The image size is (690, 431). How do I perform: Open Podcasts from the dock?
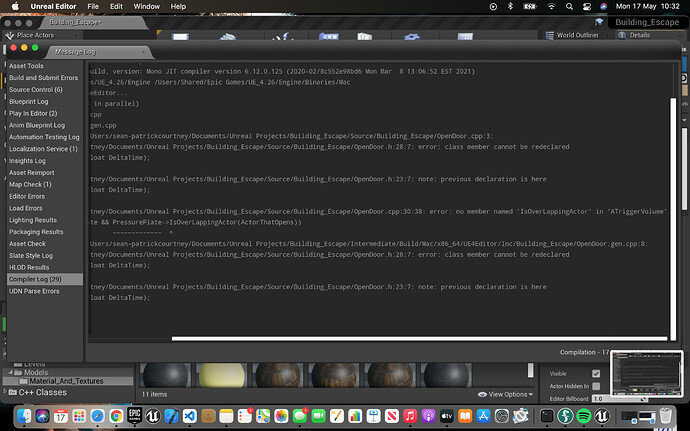coord(428,416)
